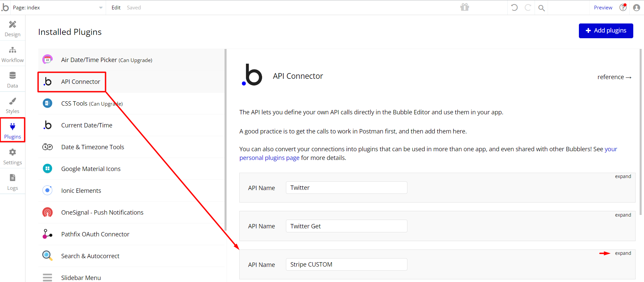Select the Search & Autocorrect plugin icon
The image size is (644, 282).
pyautogui.click(x=47, y=256)
